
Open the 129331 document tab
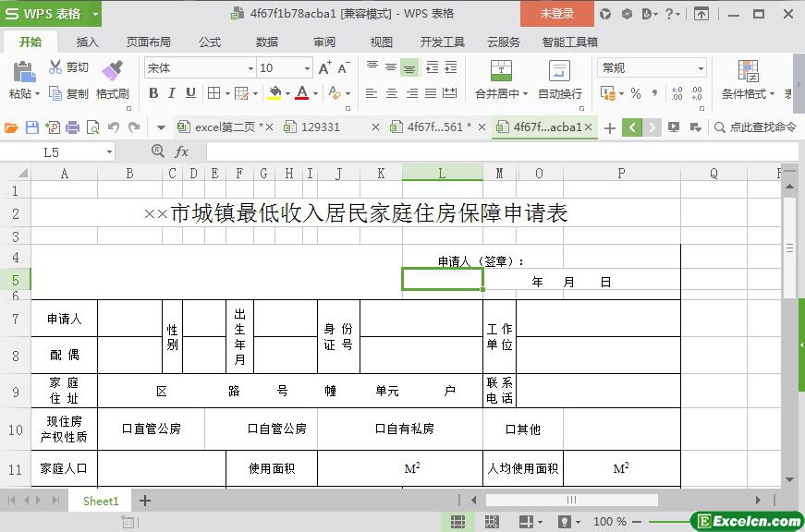point(321,127)
